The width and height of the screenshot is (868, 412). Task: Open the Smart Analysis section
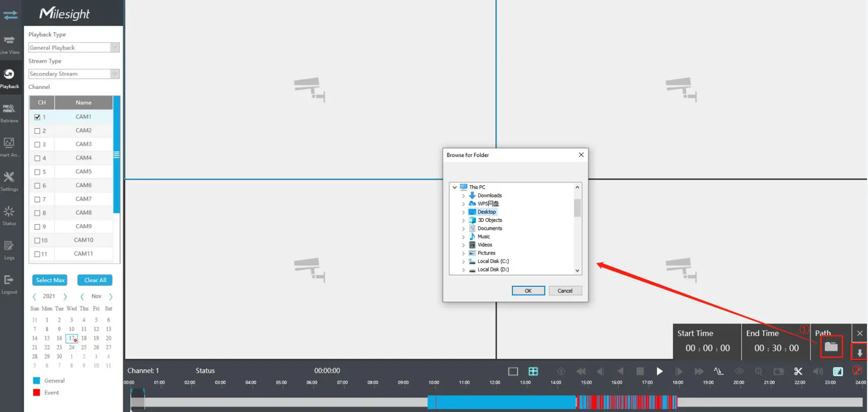10,147
